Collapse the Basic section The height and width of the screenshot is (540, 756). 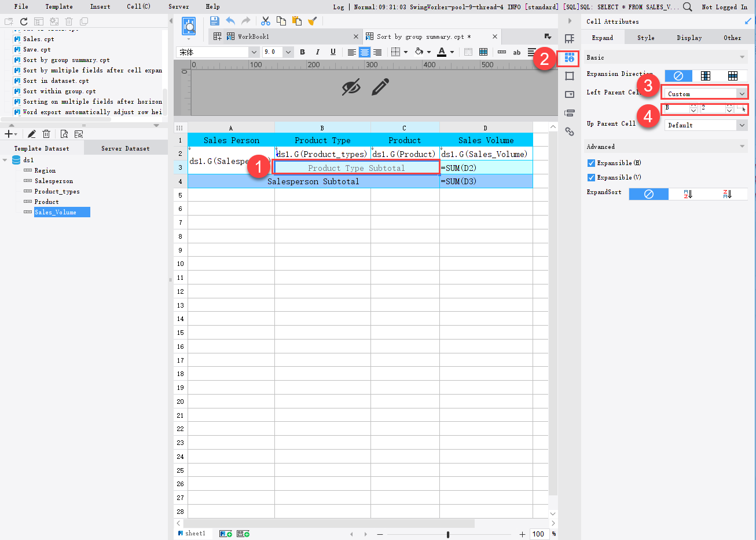(x=742, y=57)
